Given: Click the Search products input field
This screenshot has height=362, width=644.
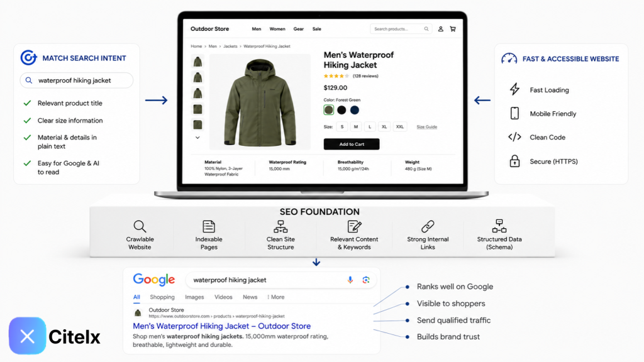Looking at the screenshot, I should (401, 29).
